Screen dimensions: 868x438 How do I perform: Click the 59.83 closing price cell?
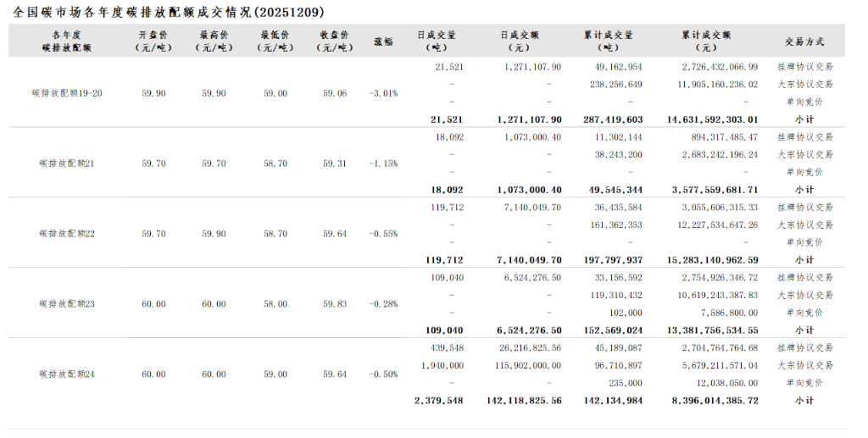[x=335, y=303]
